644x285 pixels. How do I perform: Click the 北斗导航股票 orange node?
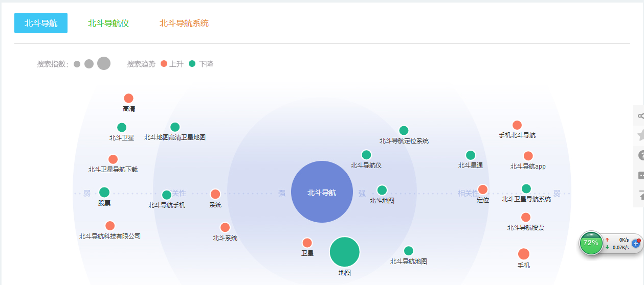(526, 217)
